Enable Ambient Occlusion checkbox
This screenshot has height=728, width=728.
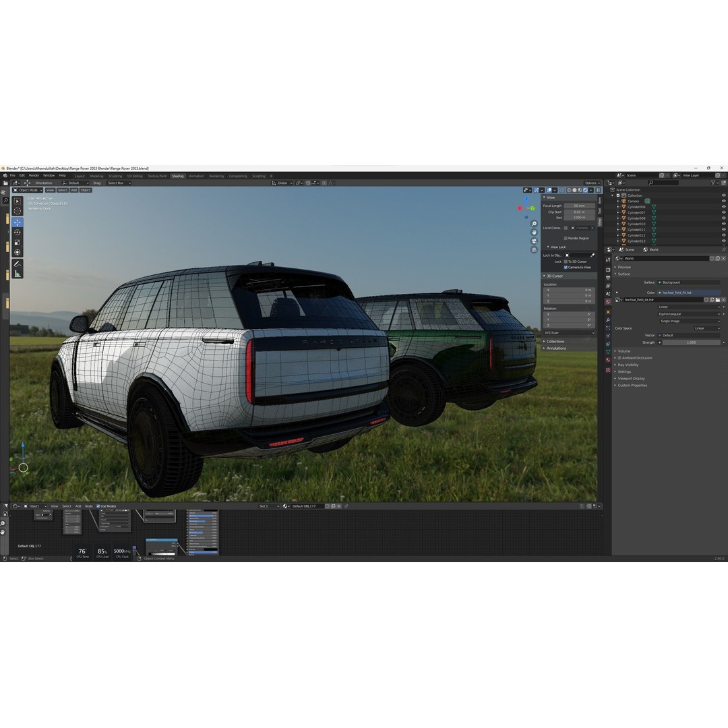click(x=619, y=358)
